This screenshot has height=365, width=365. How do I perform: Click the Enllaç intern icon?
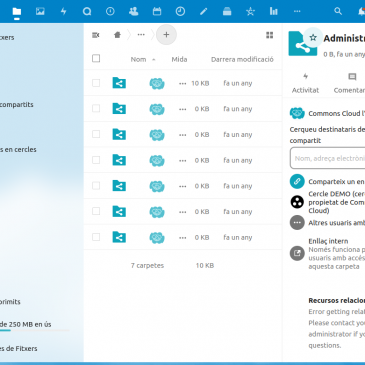point(297,254)
